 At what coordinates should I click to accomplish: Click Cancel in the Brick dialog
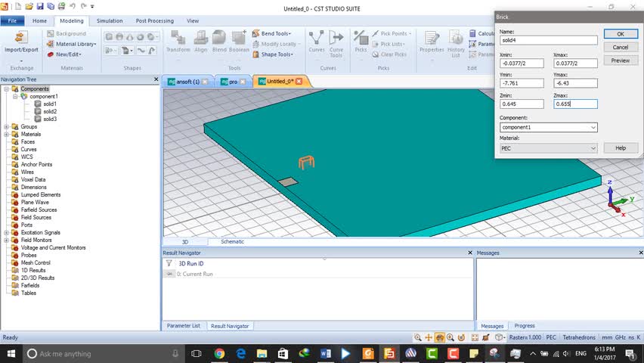621,48
